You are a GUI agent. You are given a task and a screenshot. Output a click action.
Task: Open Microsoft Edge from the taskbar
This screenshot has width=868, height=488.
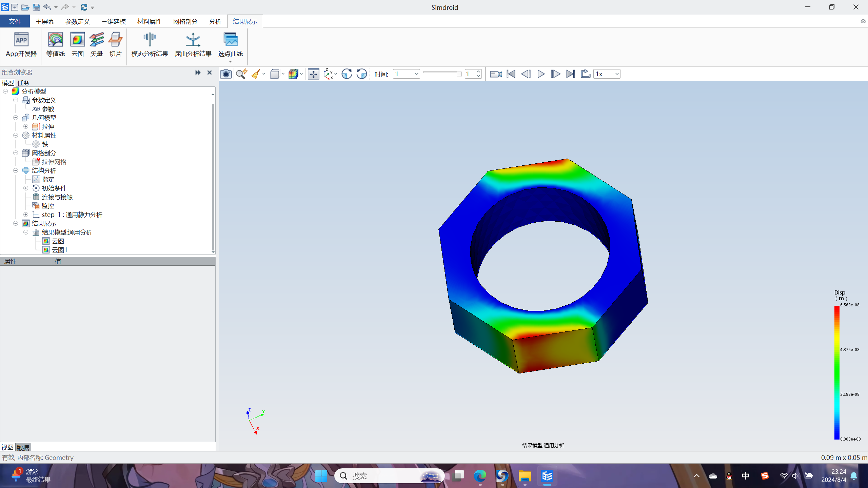pyautogui.click(x=480, y=476)
